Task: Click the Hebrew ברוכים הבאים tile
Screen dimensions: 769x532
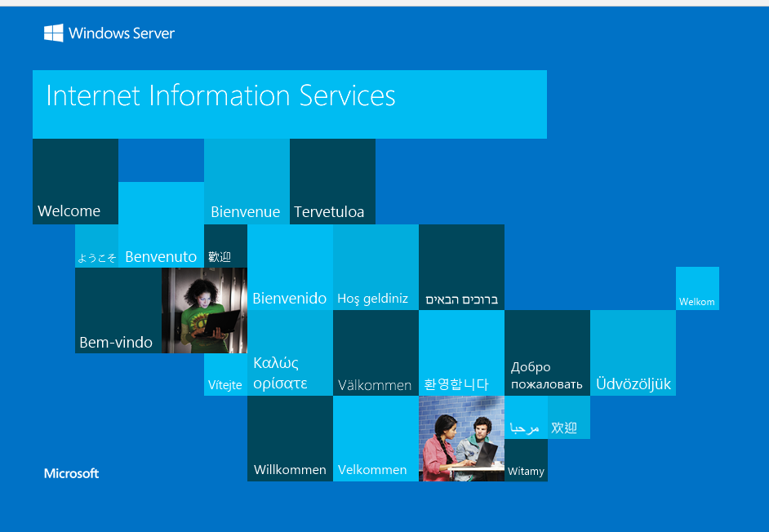Action: [461, 268]
